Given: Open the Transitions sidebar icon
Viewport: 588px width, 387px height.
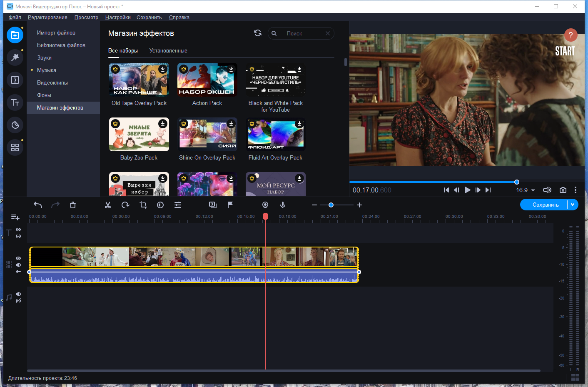Looking at the screenshot, I should tap(15, 80).
